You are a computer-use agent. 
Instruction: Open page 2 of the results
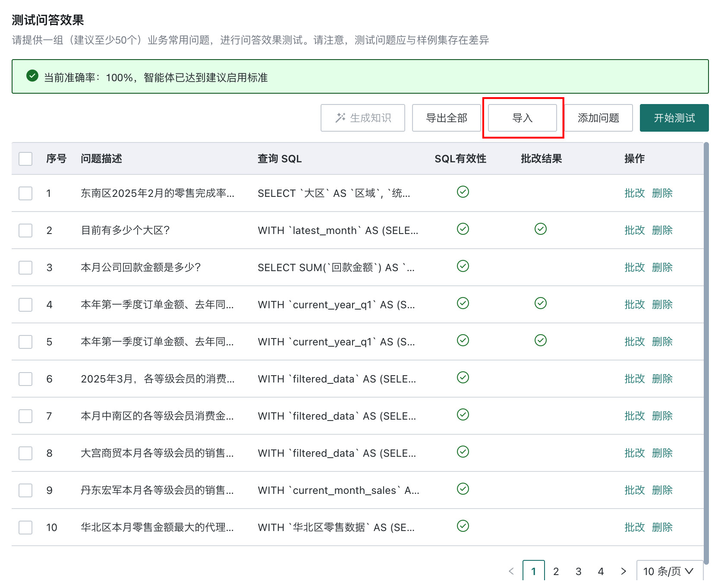pos(556,571)
